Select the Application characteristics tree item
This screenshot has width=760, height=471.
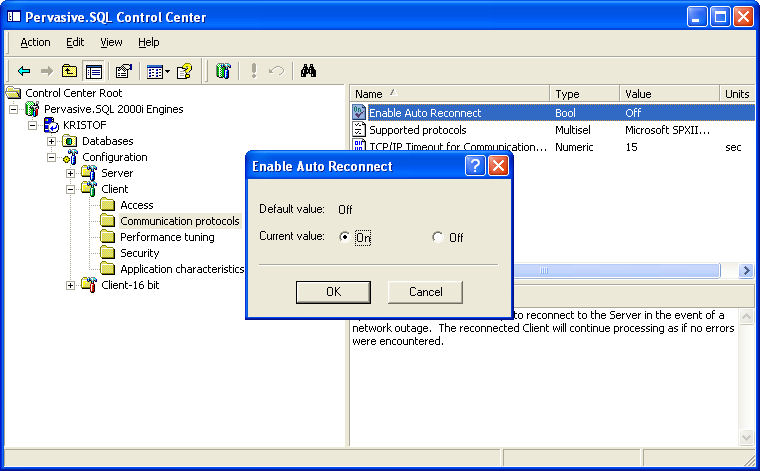tap(182, 269)
